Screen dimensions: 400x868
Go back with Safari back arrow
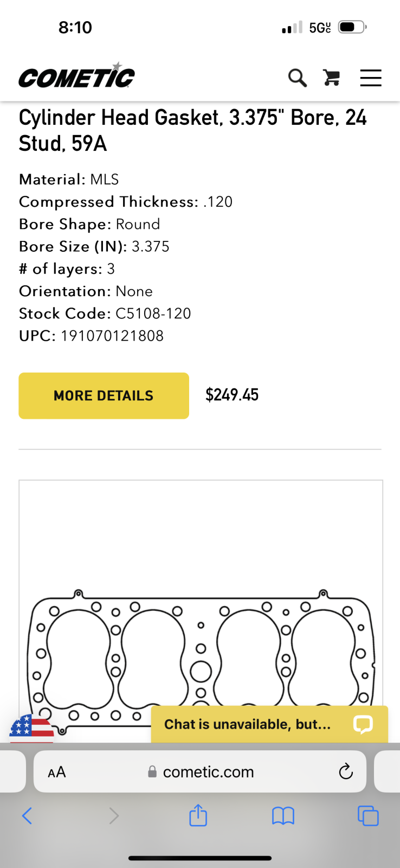pyautogui.click(x=27, y=815)
